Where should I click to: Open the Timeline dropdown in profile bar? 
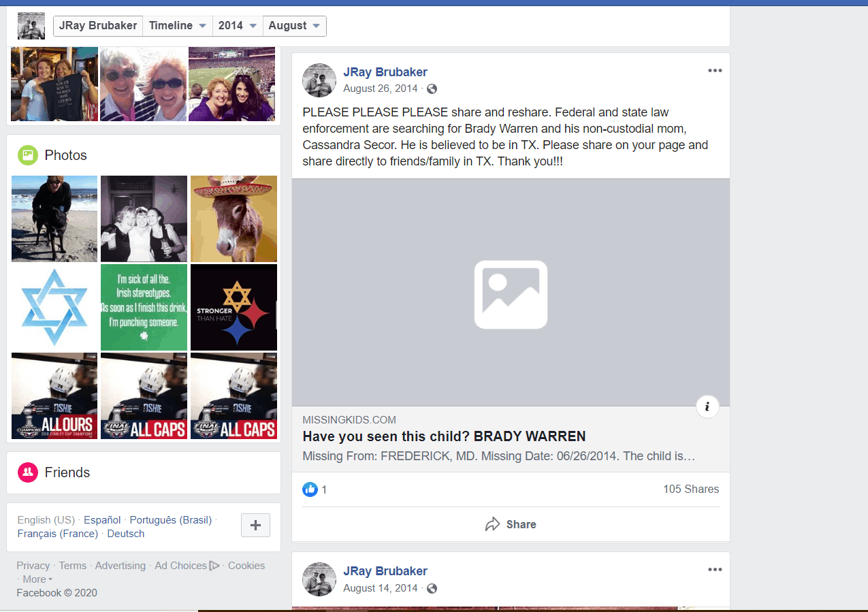(178, 26)
